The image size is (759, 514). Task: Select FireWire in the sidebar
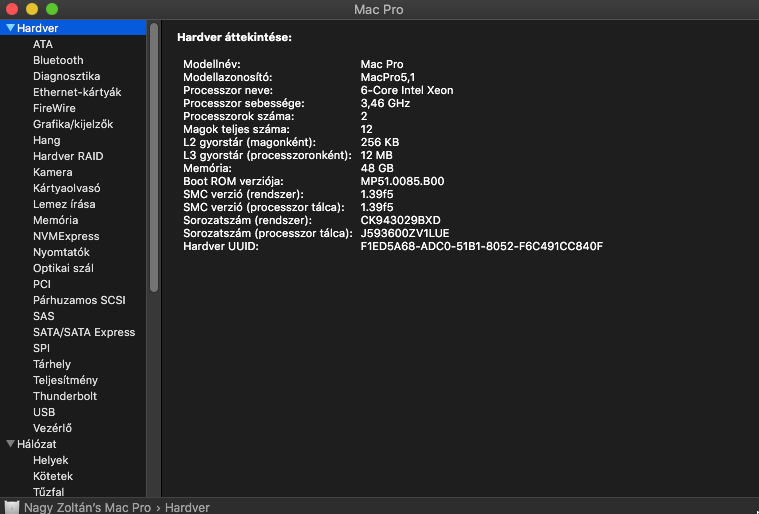(54, 108)
